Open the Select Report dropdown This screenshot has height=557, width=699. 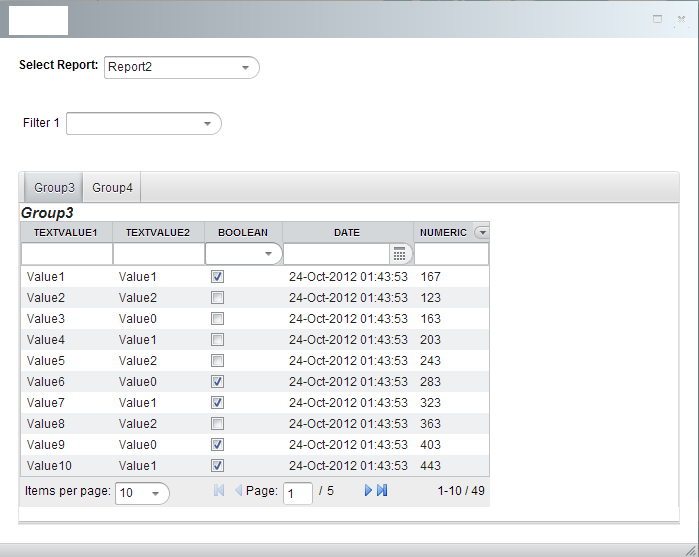tap(246, 68)
